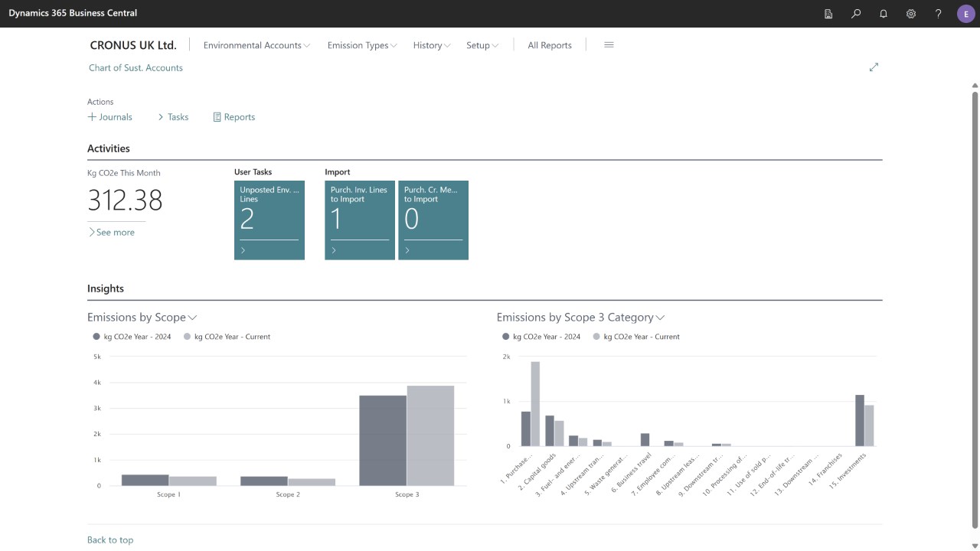
Task: Toggle kg CO2e Year - Current legend in Emissions by Scope
Action: 227,337
